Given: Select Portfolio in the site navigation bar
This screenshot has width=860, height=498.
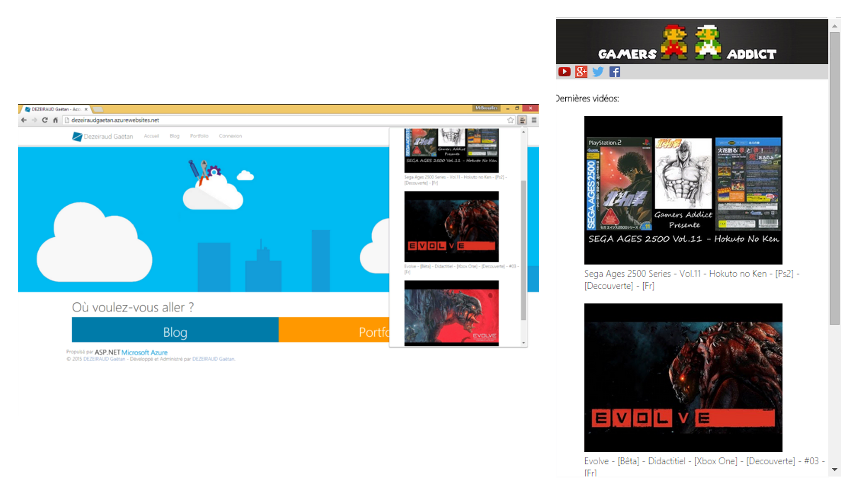Looking at the screenshot, I should click(x=199, y=136).
